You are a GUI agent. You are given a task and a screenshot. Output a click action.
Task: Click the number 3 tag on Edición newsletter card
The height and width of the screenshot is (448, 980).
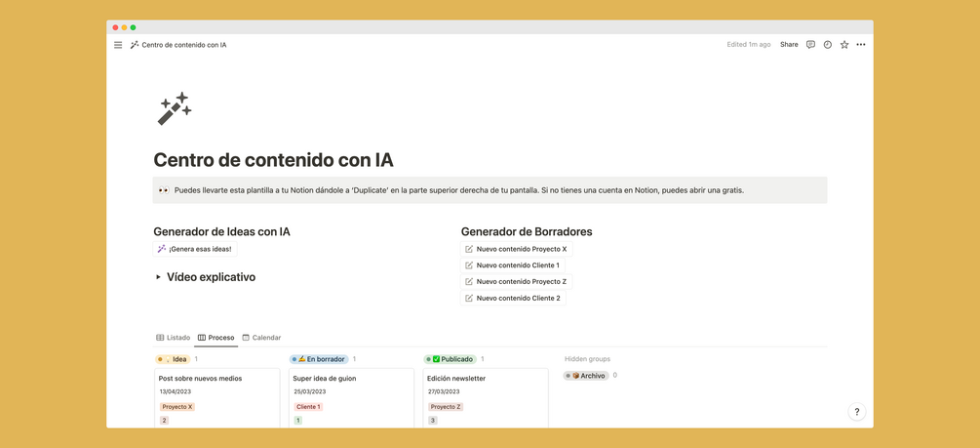point(433,421)
